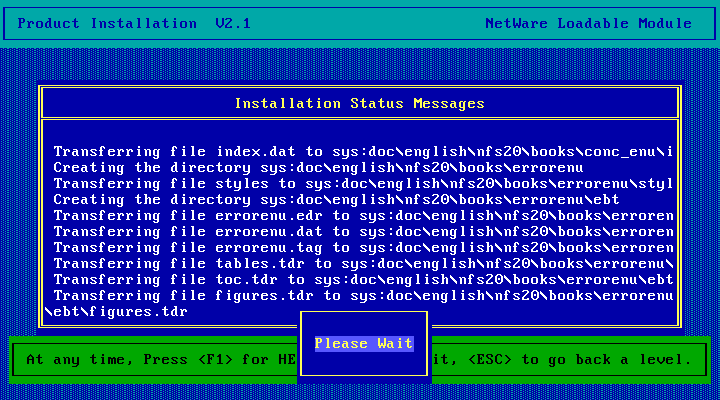The width and height of the screenshot is (720, 400).
Task: Select the line transferring errorenu.dat
Action: (363, 231)
